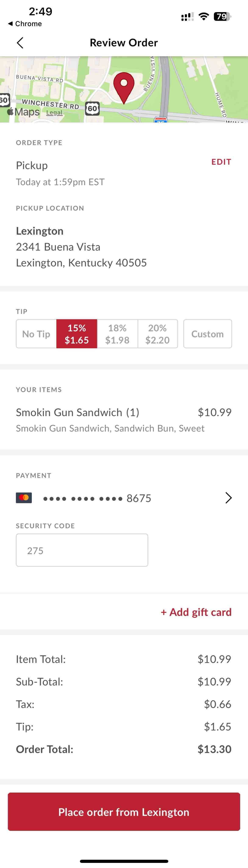Place order from Lexington
Viewport: 248px width, 868px height.
click(x=124, y=812)
